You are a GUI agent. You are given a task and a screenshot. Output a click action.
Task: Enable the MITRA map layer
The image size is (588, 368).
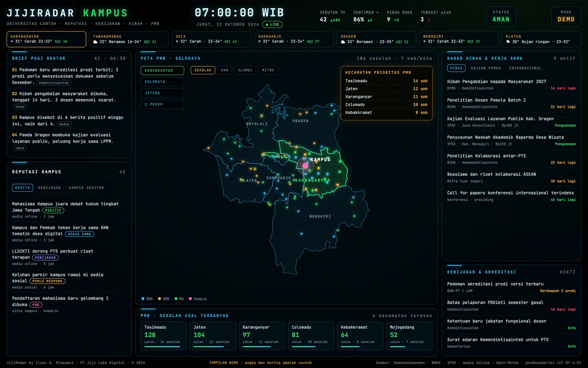pos(268,70)
